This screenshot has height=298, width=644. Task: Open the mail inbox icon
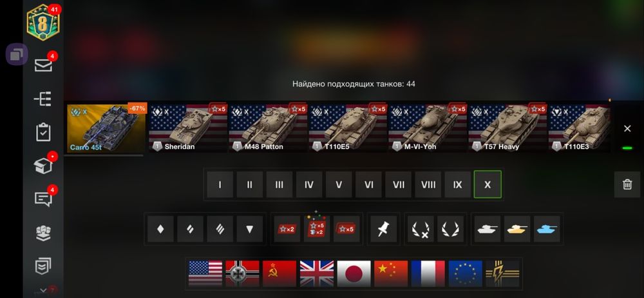[x=43, y=65]
